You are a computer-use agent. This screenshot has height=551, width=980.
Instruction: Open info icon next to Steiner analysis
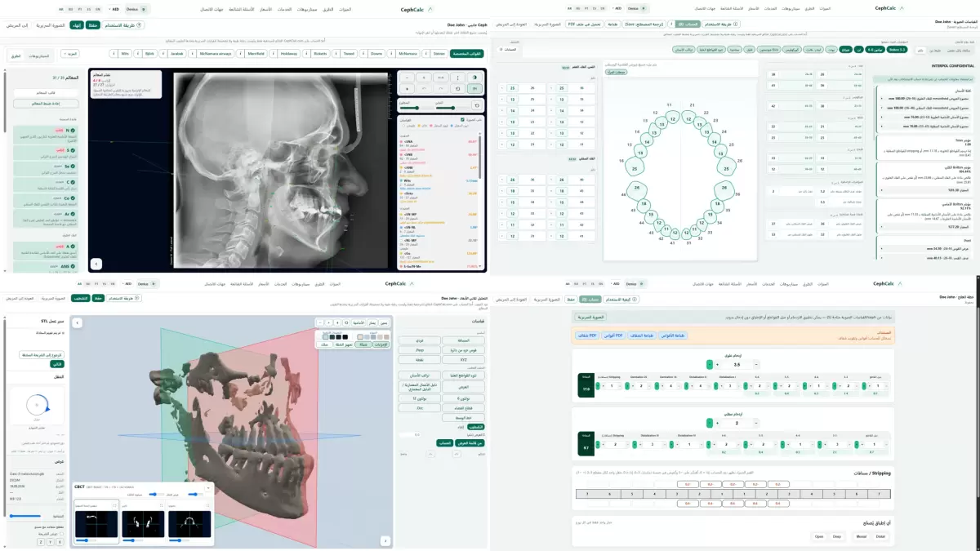(425, 54)
